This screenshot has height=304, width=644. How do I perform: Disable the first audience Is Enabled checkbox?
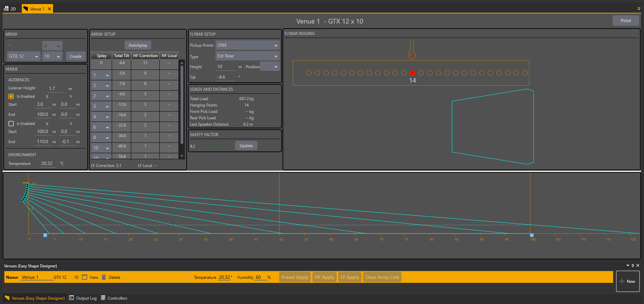pos(11,96)
